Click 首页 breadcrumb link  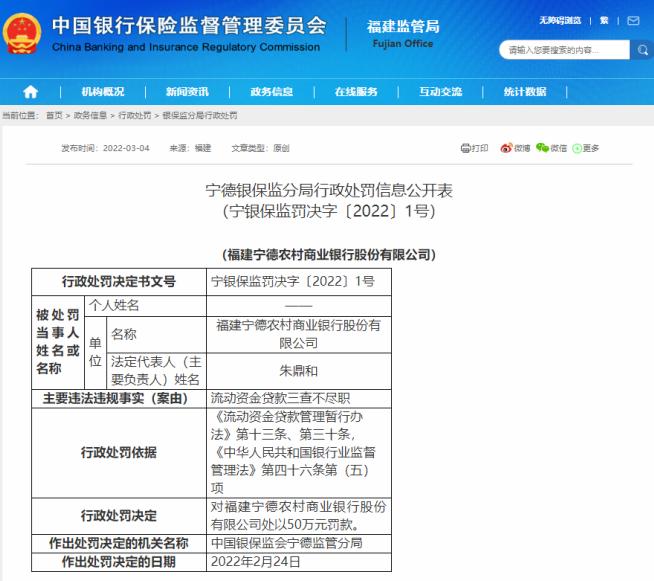point(54,116)
